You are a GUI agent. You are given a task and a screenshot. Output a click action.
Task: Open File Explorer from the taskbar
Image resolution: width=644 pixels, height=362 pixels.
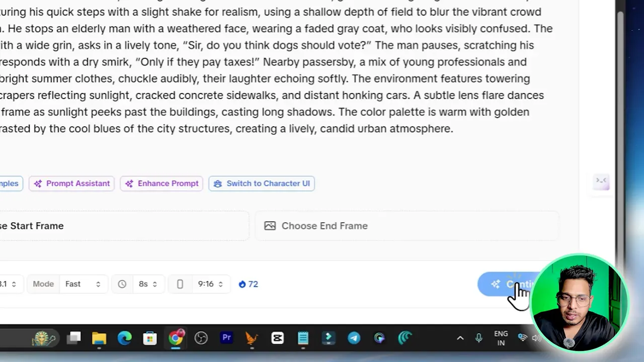point(99,338)
